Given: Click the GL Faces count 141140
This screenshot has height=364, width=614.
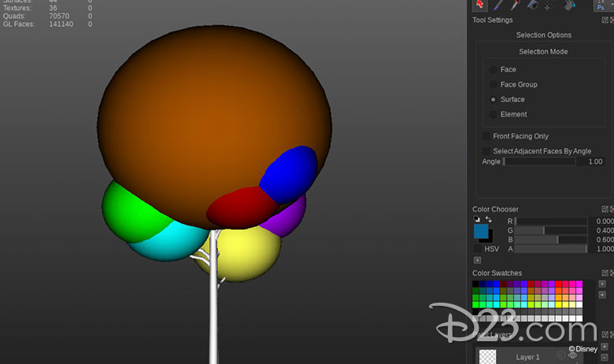Looking at the screenshot, I should point(61,24).
